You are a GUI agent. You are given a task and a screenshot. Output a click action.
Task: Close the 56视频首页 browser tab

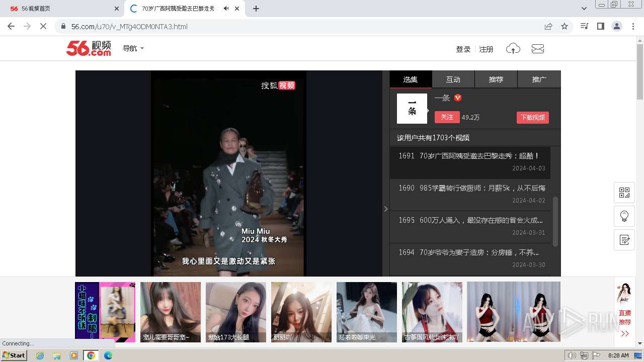(x=117, y=9)
